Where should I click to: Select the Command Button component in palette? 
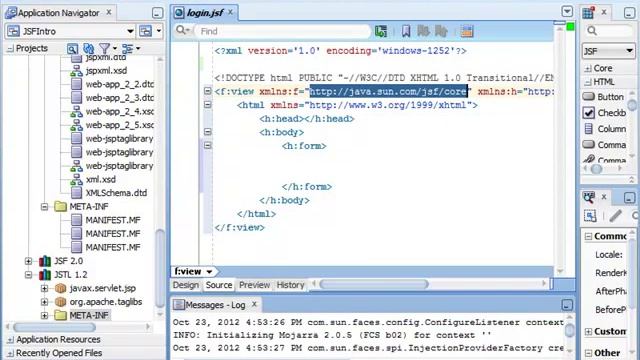pos(604,144)
